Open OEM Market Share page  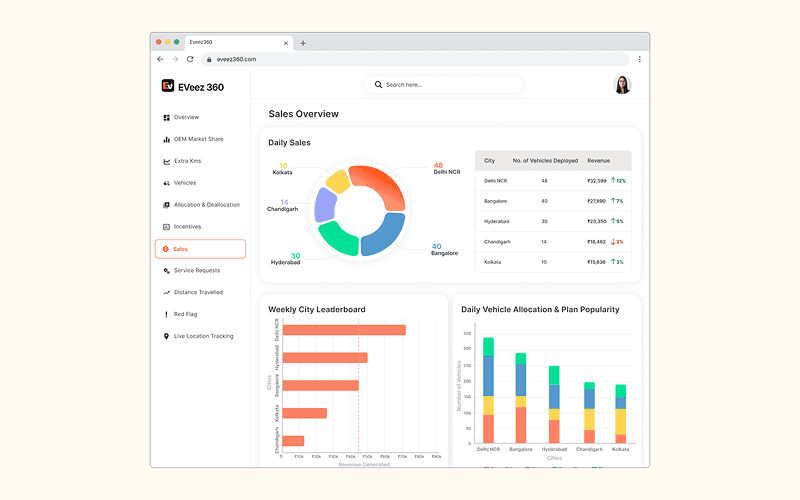198,139
